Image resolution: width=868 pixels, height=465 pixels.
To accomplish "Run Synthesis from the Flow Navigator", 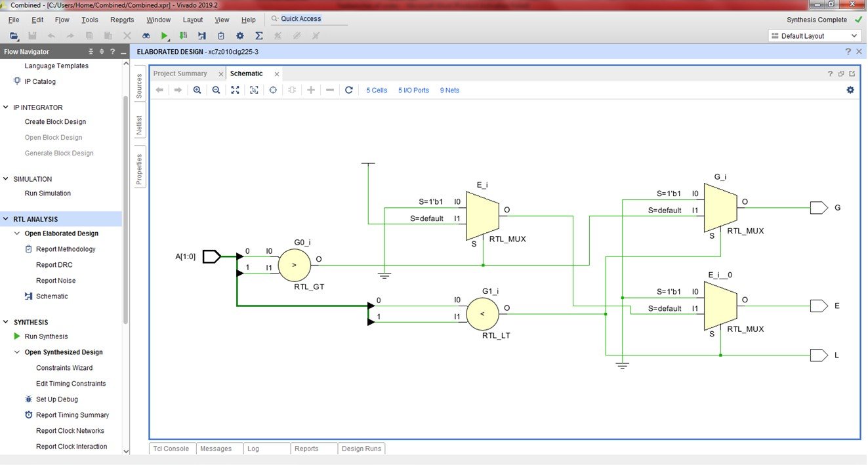I will [47, 336].
